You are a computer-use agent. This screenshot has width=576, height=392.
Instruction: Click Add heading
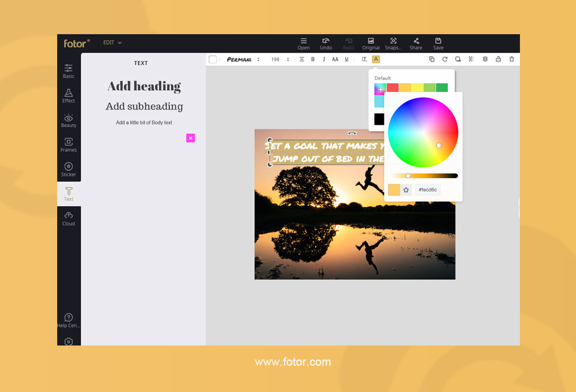(x=144, y=86)
